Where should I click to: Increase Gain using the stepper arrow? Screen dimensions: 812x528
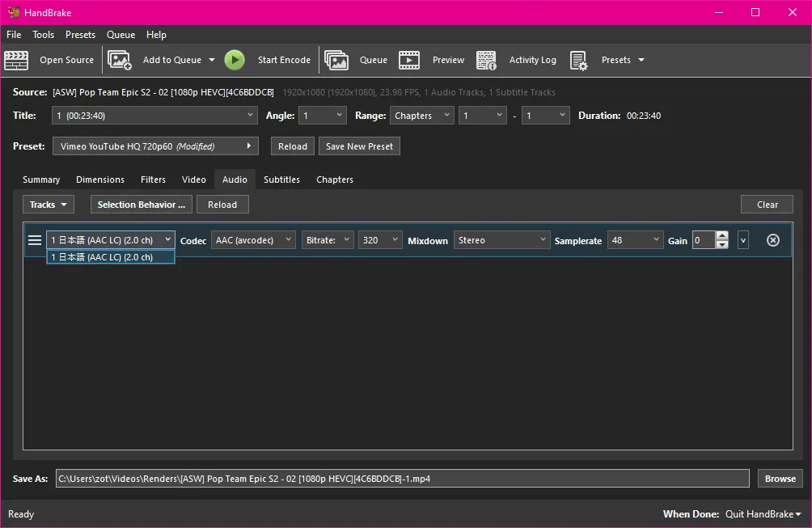click(724, 236)
